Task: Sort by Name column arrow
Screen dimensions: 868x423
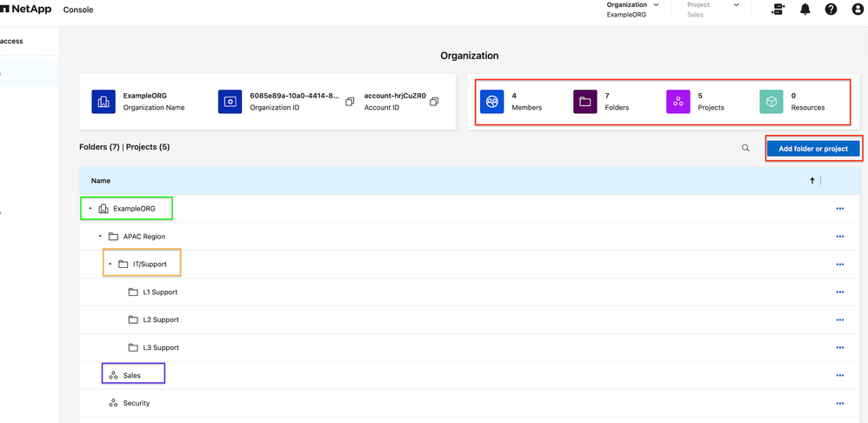Action: coord(812,181)
